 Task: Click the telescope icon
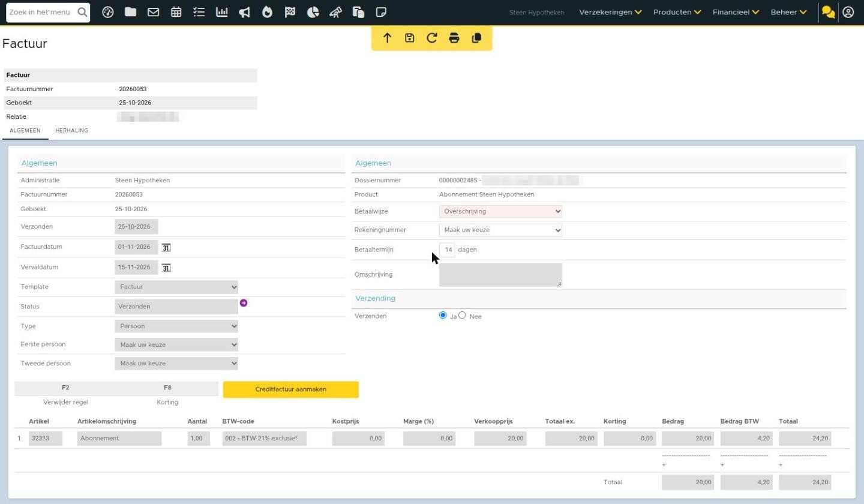click(336, 12)
